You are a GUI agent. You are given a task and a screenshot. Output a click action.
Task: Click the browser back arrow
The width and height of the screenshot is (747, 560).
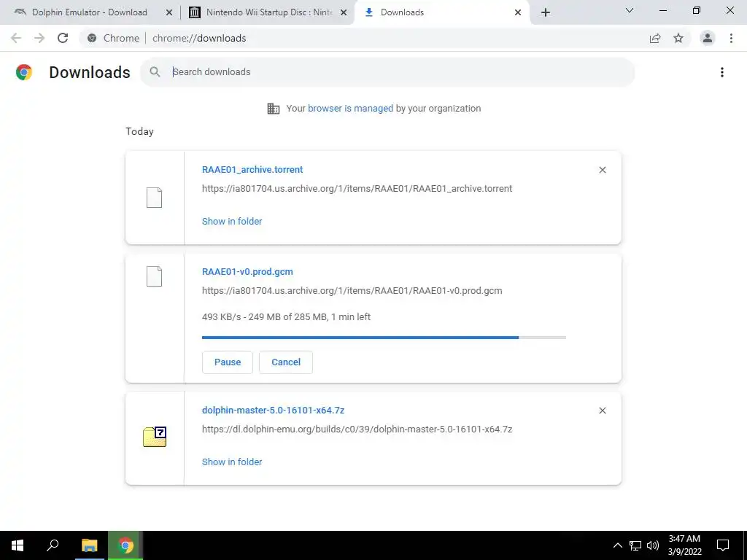click(16, 38)
